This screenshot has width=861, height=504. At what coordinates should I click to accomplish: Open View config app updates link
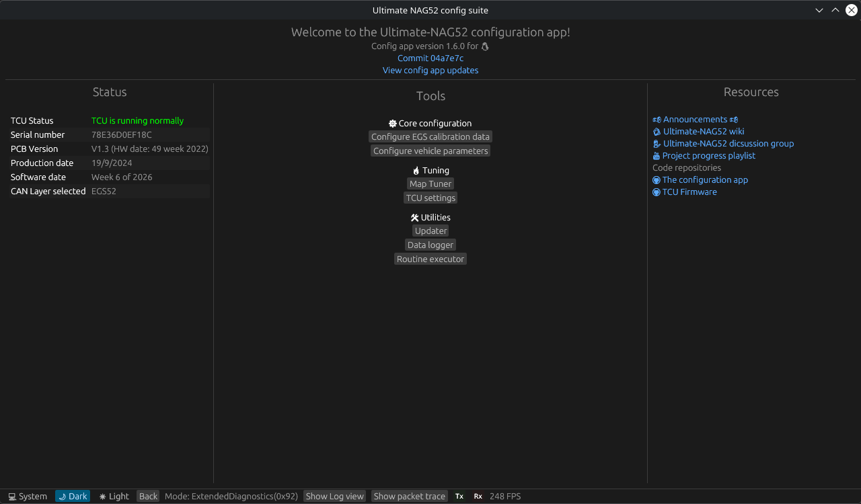tap(430, 71)
